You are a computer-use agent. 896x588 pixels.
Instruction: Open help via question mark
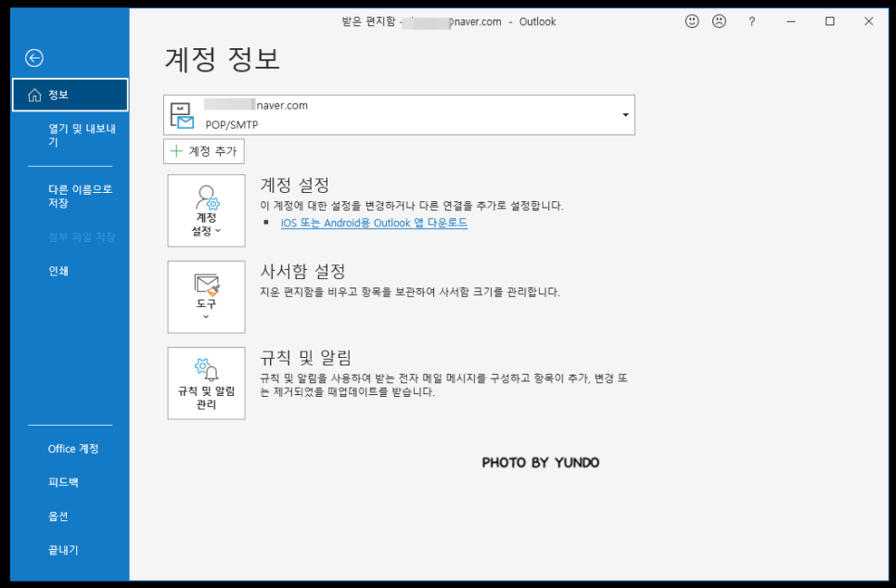click(751, 21)
